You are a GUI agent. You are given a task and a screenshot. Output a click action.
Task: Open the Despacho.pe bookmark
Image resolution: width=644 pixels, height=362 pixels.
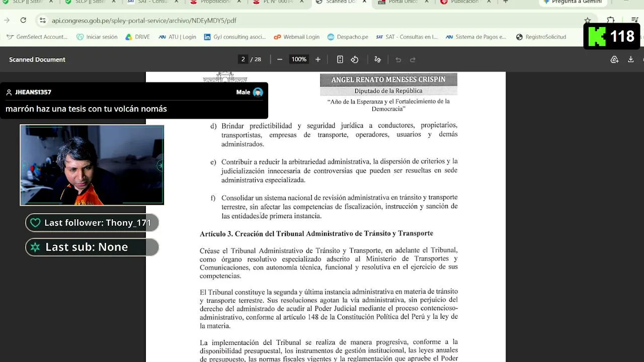(348, 37)
